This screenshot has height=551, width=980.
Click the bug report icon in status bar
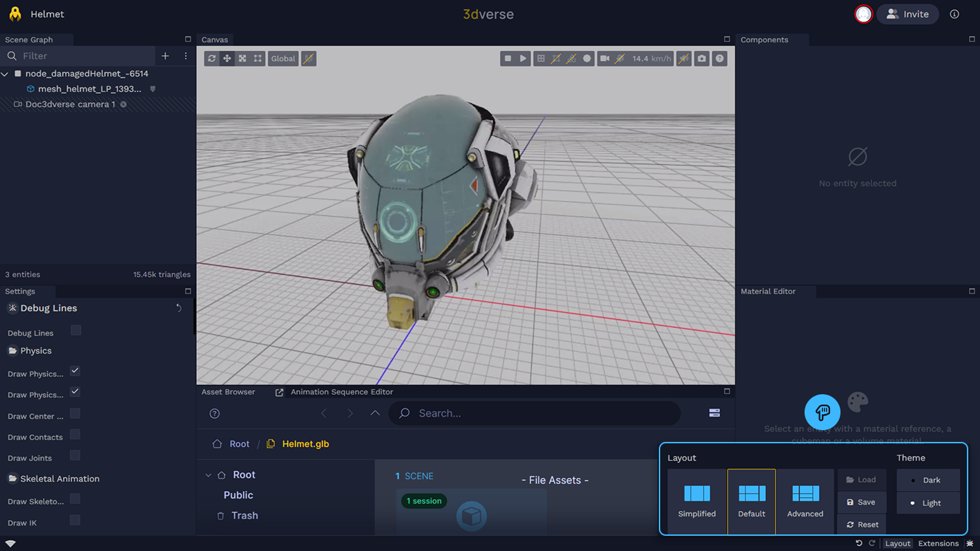click(970, 543)
